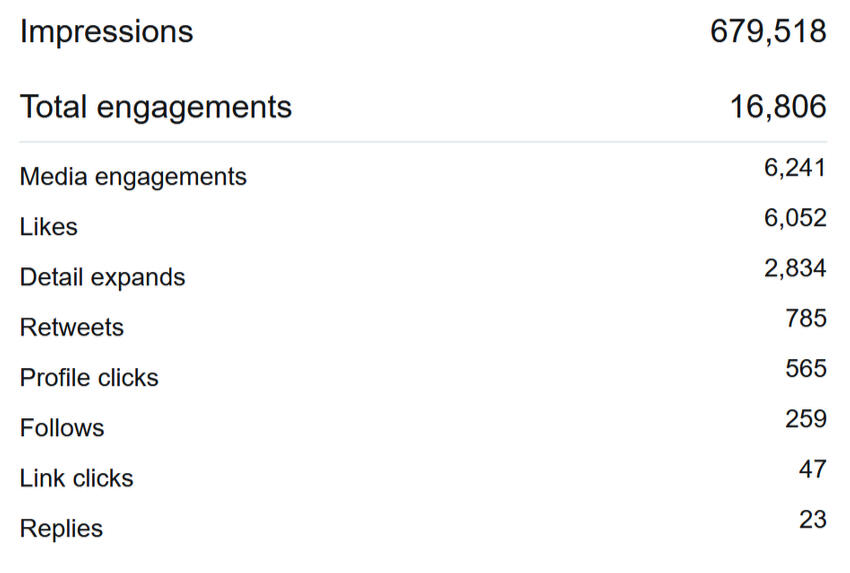This screenshot has width=850, height=573.
Task: Select the Follows metric label
Action: click(62, 428)
